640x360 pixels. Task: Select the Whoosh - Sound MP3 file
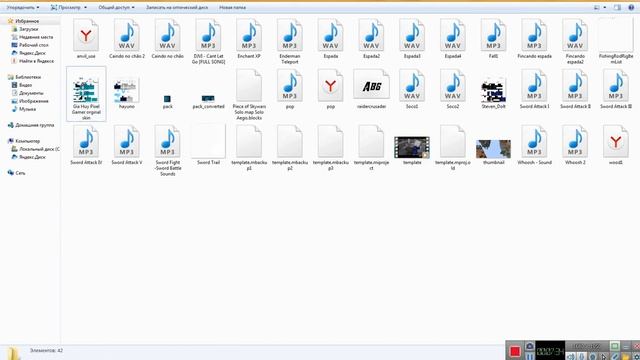534,144
